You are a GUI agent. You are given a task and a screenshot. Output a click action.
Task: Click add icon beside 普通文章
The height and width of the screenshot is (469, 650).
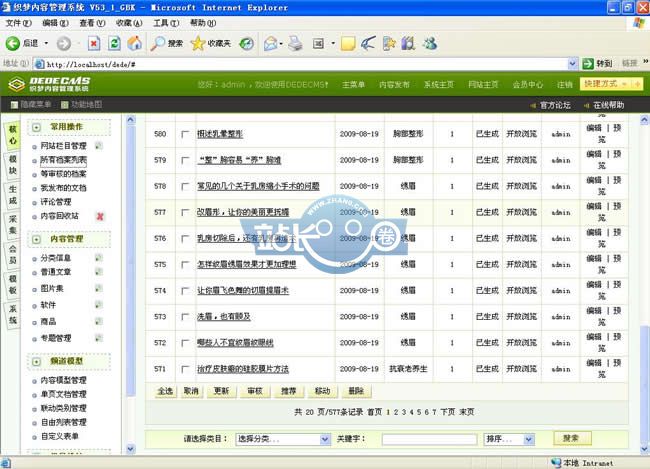tap(99, 272)
